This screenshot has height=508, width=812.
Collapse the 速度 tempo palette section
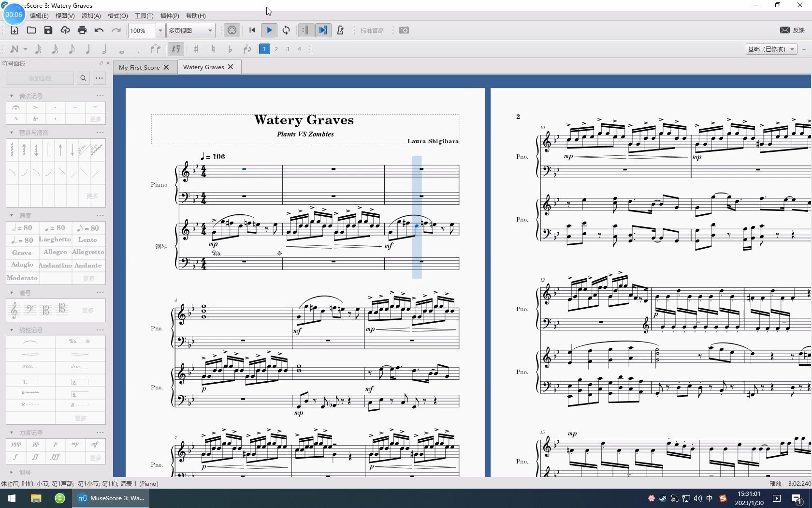[x=12, y=215]
